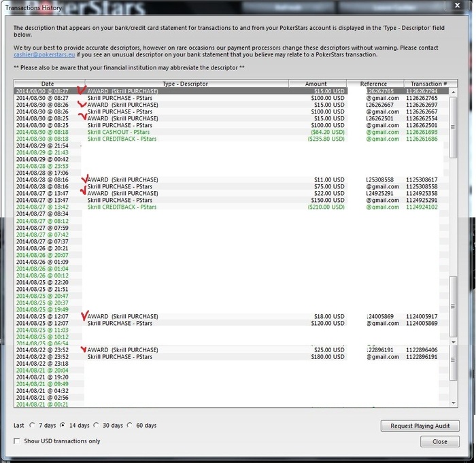Click date 2014/08/21 @ 02:56
The width and height of the screenshot is (476, 463).
coord(42,398)
